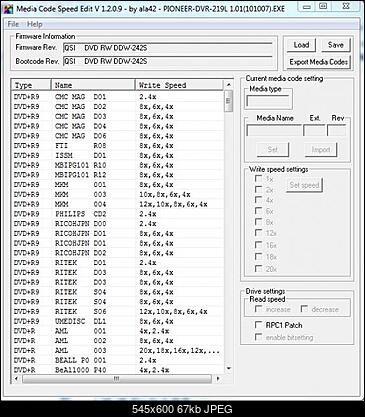Select the AML 002 row
The image size is (365, 417).
pyautogui.click(x=118, y=341)
